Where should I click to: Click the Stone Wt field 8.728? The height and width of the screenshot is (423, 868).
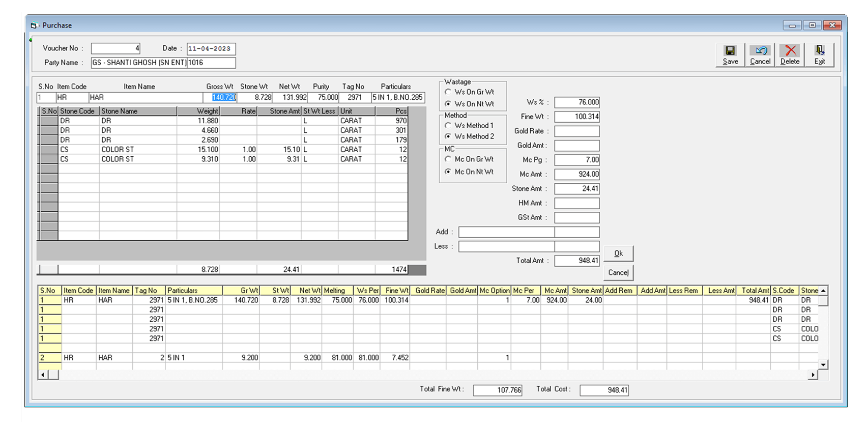click(x=255, y=97)
